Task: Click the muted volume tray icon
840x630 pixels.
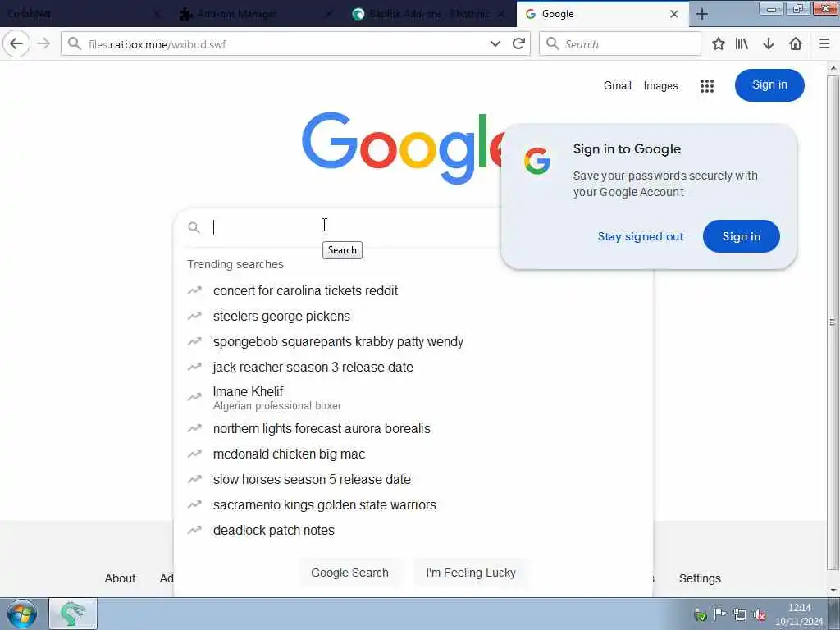Action: tap(759, 615)
